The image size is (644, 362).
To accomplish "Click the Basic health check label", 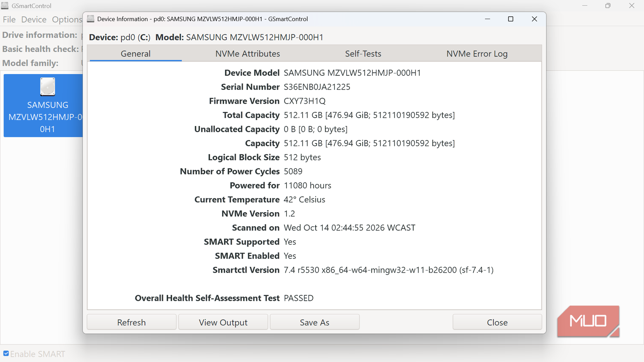I will [x=41, y=49].
